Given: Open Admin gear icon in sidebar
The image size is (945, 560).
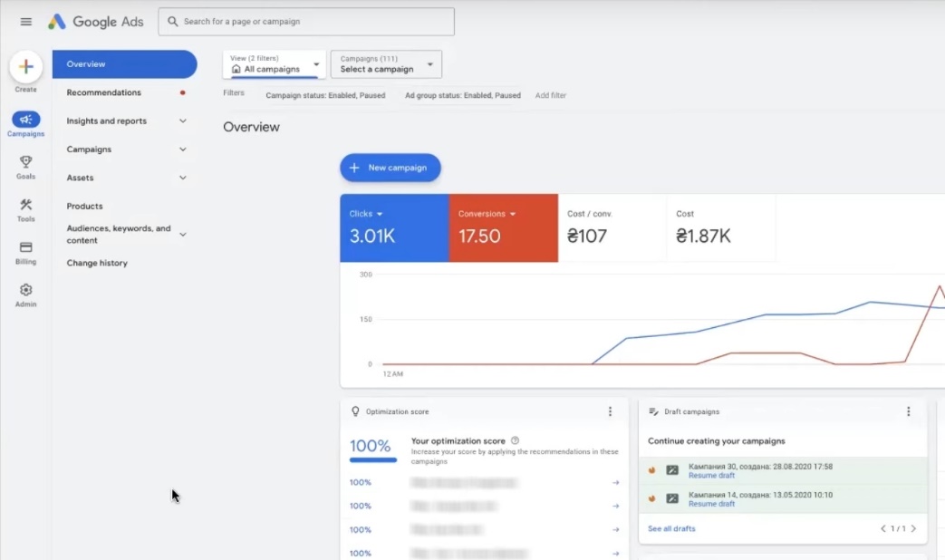Looking at the screenshot, I should tap(26, 290).
